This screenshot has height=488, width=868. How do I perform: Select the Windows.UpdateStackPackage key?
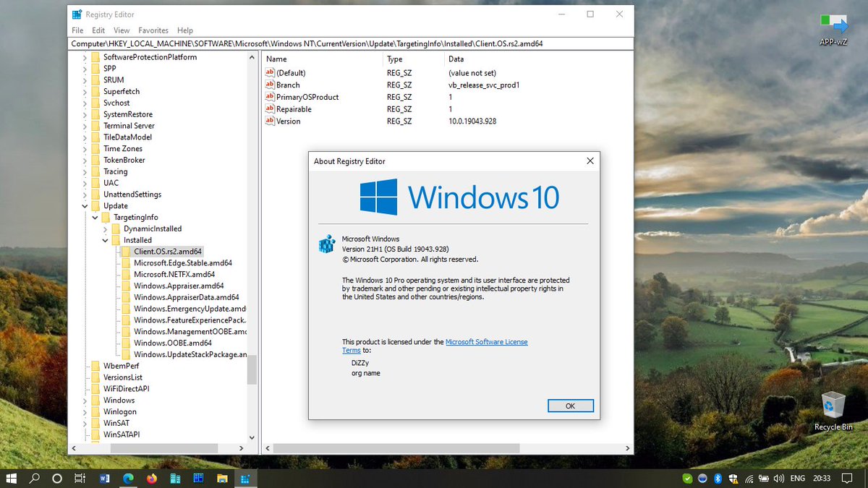point(190,354)
